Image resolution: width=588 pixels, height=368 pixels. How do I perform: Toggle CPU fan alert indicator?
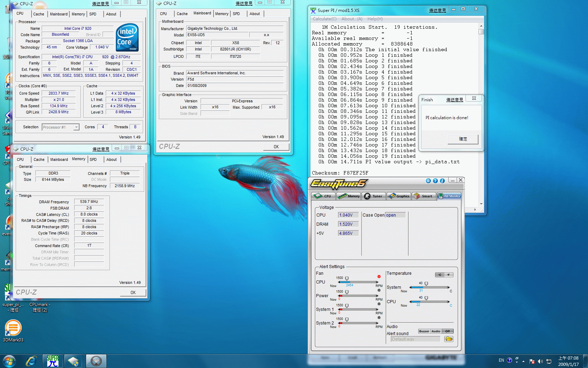click(379, 277)
